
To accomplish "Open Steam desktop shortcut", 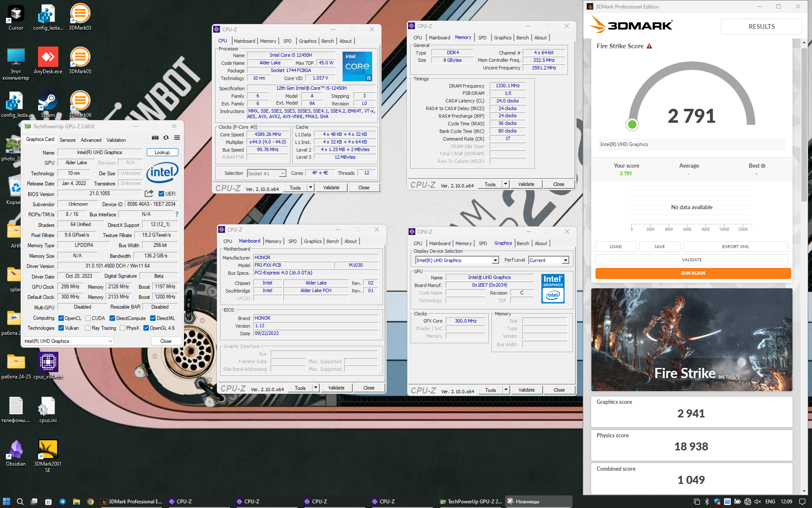I will point(48,105).
